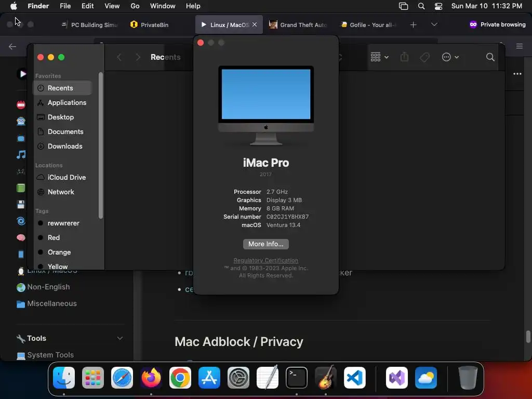This screenshot has width=532, height=399.
Task: Open the Apple menu
Action: point(14,6)
